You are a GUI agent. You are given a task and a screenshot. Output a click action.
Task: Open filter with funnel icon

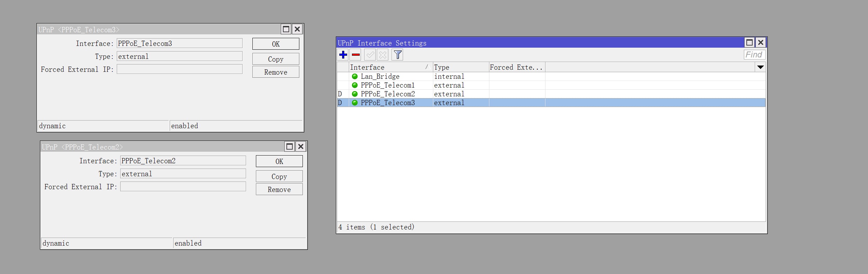click(x=398, y=55)
